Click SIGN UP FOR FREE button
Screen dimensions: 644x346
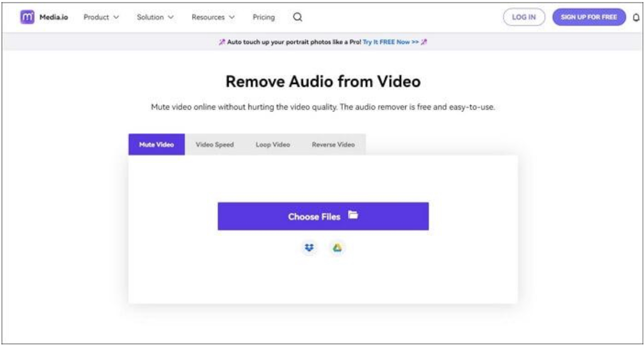click(588, 17)
